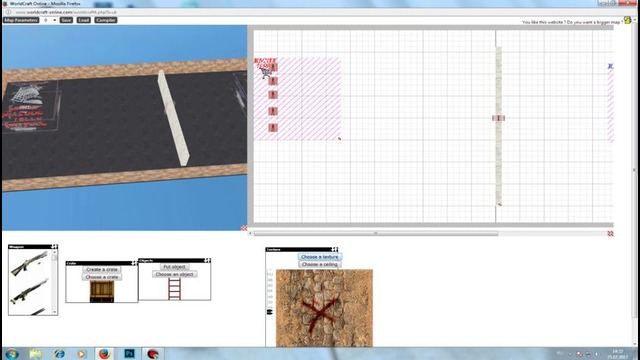Select the blue marker on the map edge
The image size is (640, 360).
coord(610,66)
